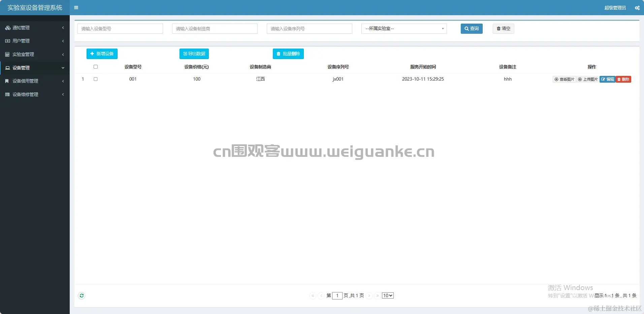The height and width of the screenshot is (314, 644).
Task: Click the 超级管理员 user label
Action: [x=615, y=8]
